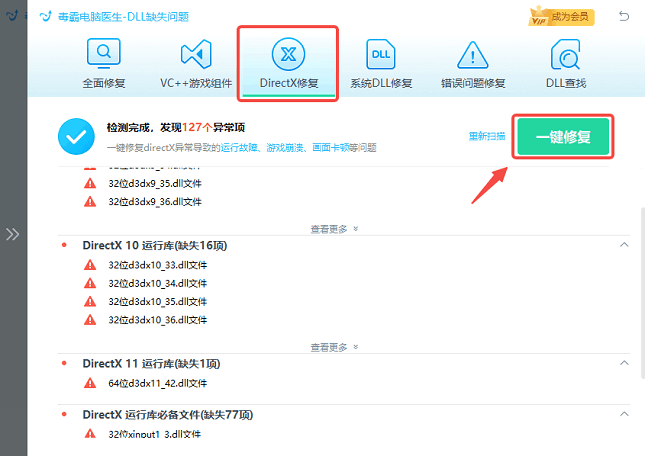Expand 查看更多 above DirectX 11 section
This screenshot has width=645, height=456.
coord(334,347)
